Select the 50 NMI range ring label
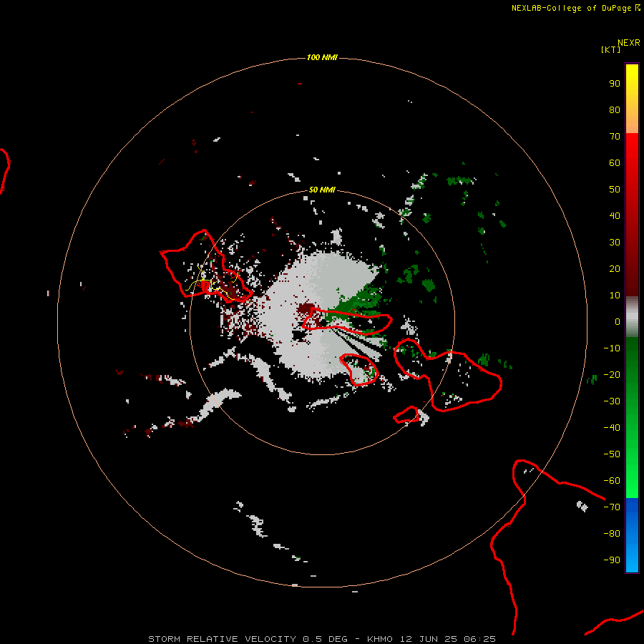Screen dimensions: 644x644 coord(322,190)
